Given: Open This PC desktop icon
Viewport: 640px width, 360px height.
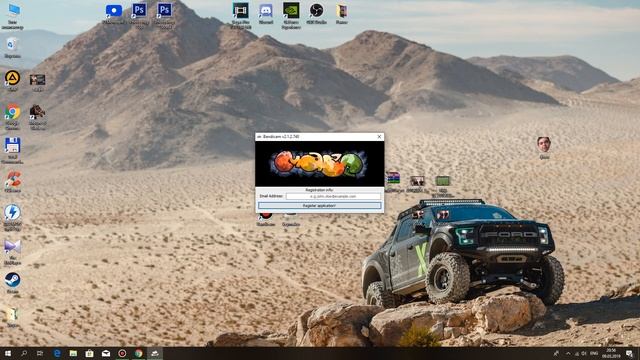Looking at the screenshot, I should (12, 16).
